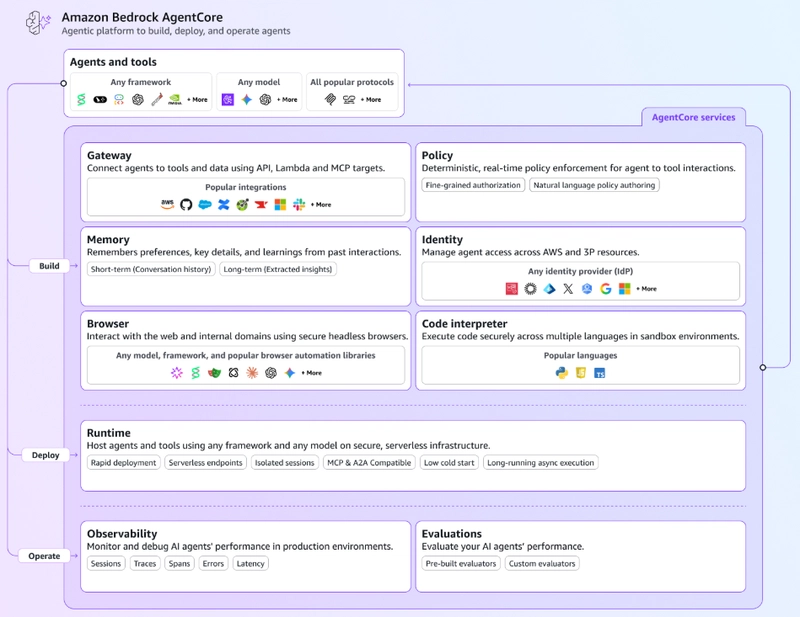Open the AgentCore services tab
Viewport: 800px width, 617px height.
tap(693, 117)
